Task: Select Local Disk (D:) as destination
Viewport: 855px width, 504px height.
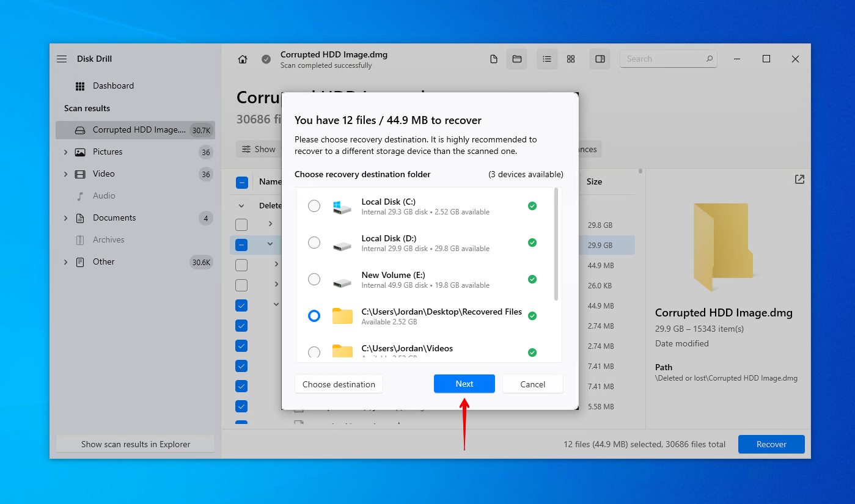Action: 314,243
